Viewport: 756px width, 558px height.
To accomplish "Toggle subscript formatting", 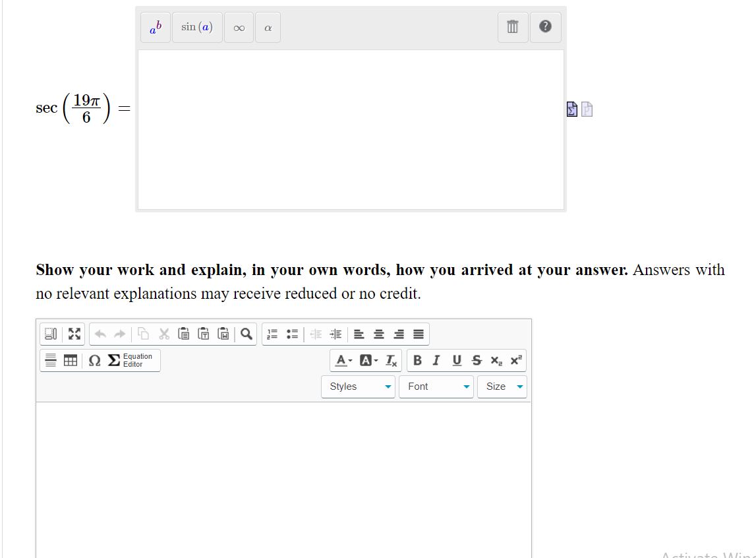I will pos(496,360).
